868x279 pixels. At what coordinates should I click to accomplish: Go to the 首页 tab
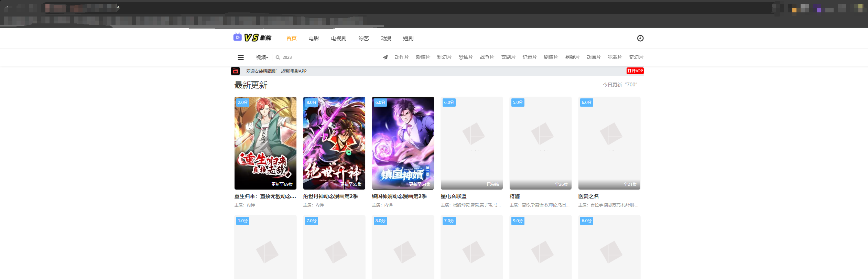pos(291,38)
